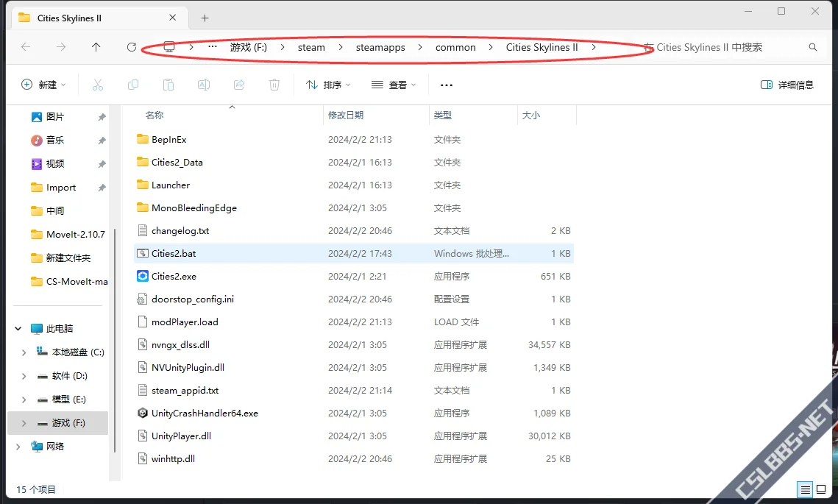The height and width of the screenshot is (504, 838).
Task: Expand 游戏 (F:) in tree
Action: 24,423
